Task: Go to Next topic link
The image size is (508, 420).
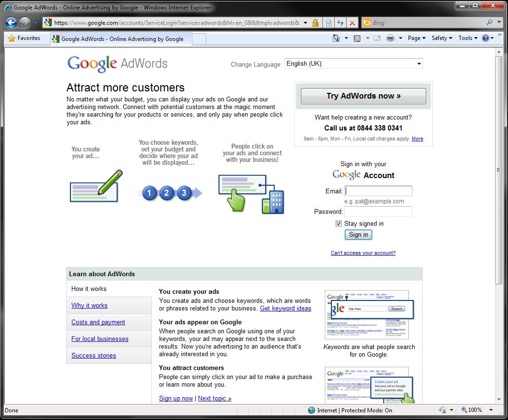Action: pos(214,399)
